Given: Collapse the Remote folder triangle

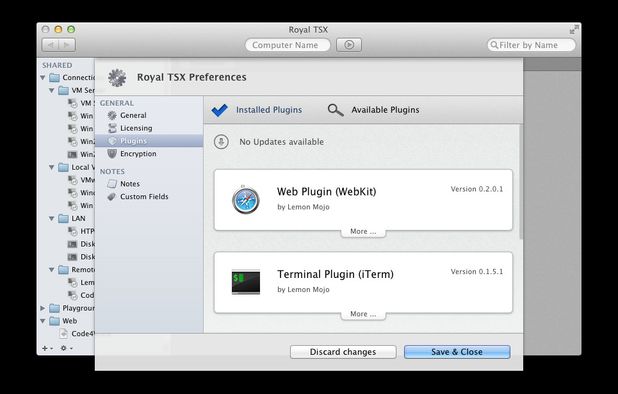Looking at the screenshot, I should [x=52, y=269].
